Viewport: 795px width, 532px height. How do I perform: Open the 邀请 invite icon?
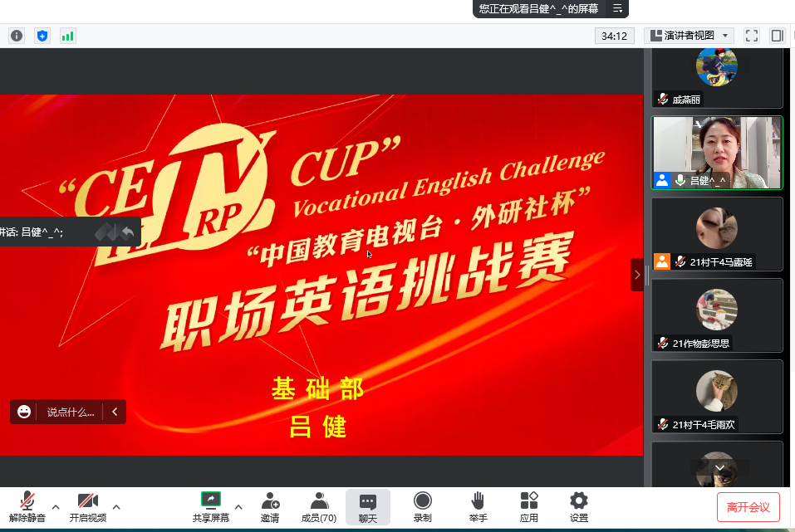270,506
